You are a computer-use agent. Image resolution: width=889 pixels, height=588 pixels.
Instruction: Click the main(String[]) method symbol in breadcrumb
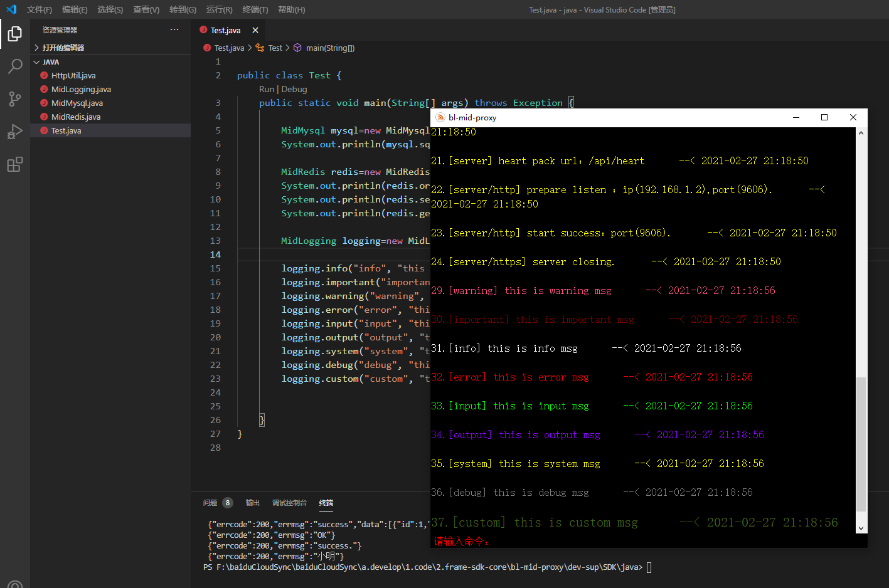pyautogui.click(x=331, y=48)
